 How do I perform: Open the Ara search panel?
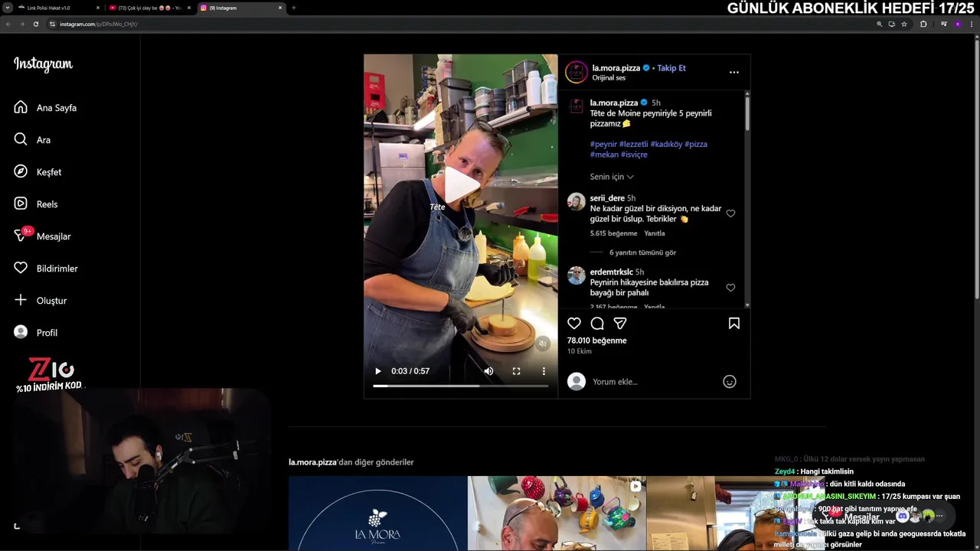click(x=33, y=140)
